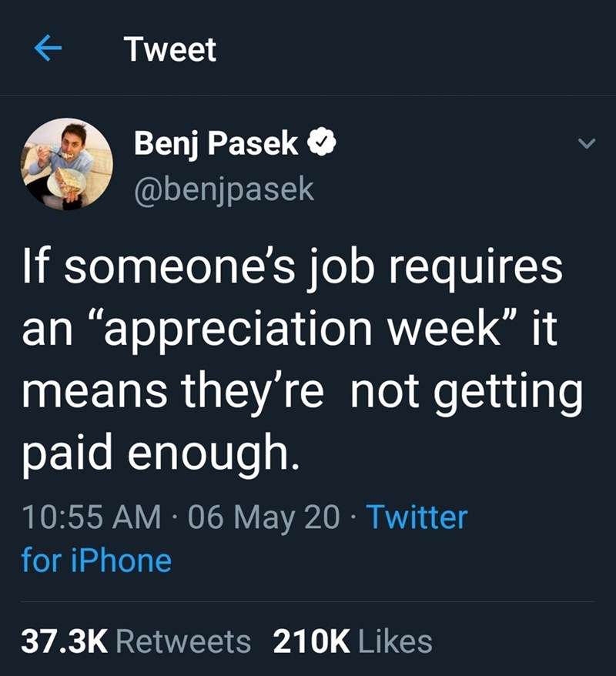This screenshot has width=616, height=676.
Task: Click the line "means they're not getting"
Action: point(302,393)
